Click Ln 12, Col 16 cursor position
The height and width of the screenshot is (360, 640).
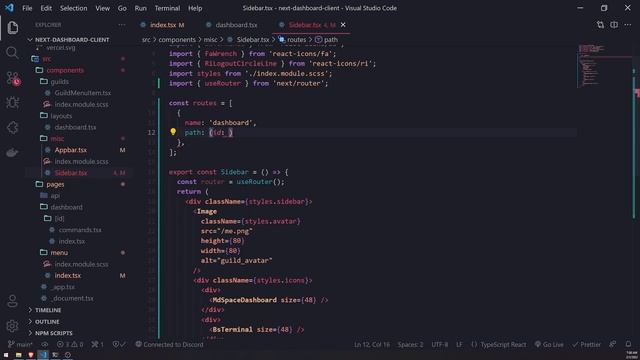371,344
